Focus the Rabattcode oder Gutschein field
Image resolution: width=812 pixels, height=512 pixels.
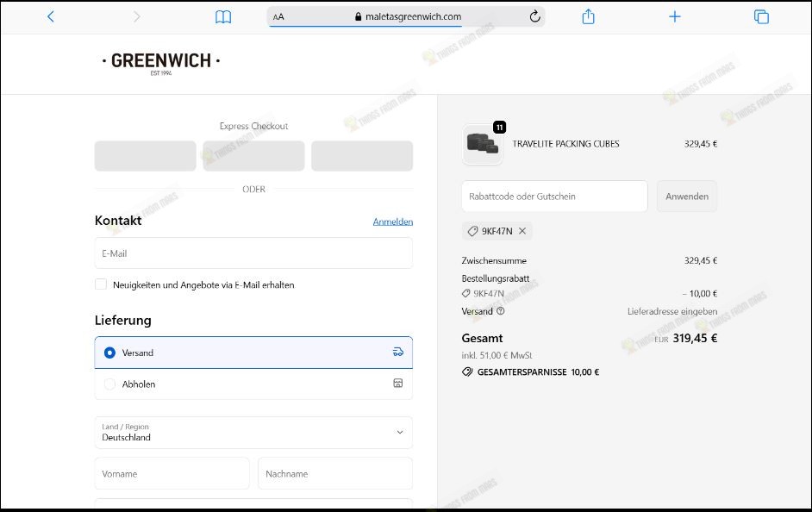click(554, 197)
